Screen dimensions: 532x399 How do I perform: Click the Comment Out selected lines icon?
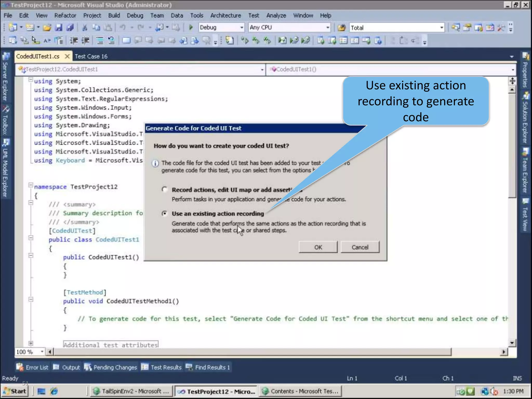pyautogui.click(x=100, y=40)
